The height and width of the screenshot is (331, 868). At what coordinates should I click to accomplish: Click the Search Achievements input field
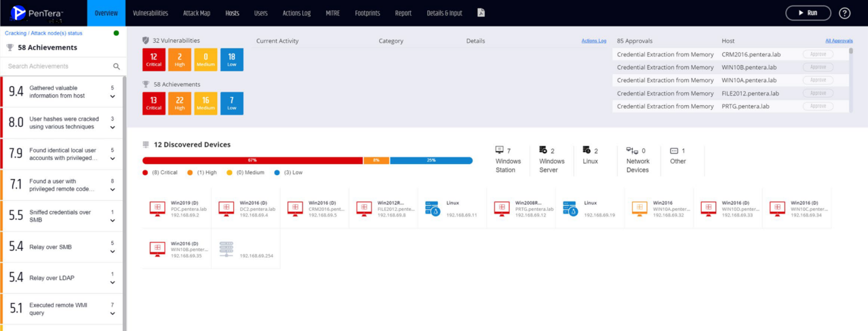click(58, 66)
